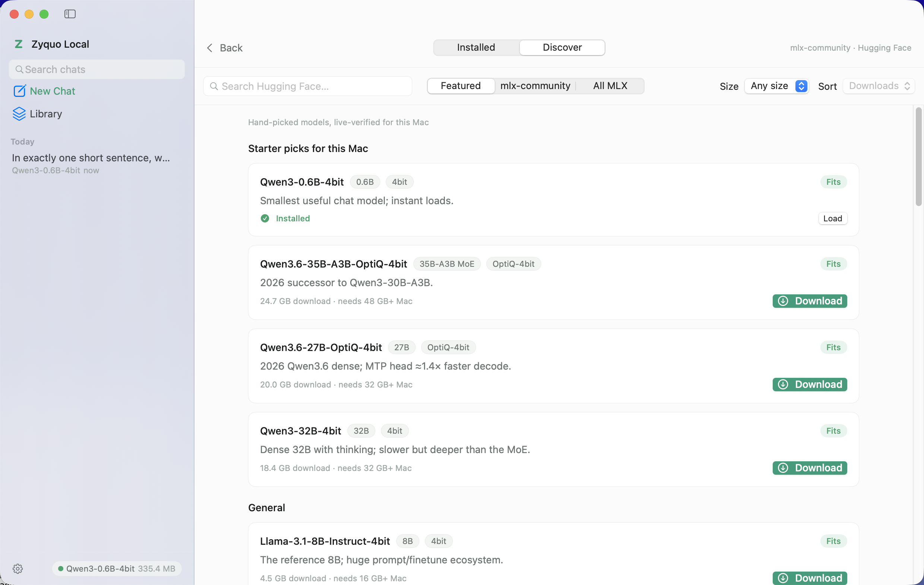This screenshot has width=924, height=585.
Task: Open the Any size dropdown
Action: click(777, 86)
